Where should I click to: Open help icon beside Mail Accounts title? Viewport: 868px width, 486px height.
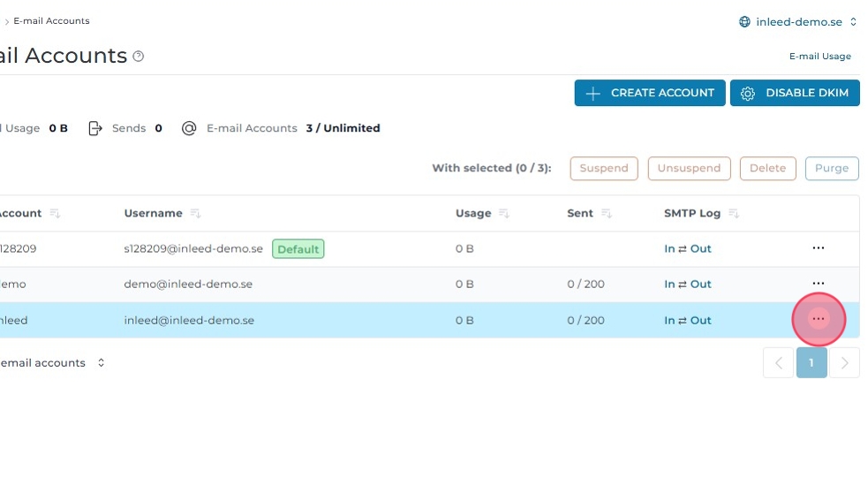139,57
